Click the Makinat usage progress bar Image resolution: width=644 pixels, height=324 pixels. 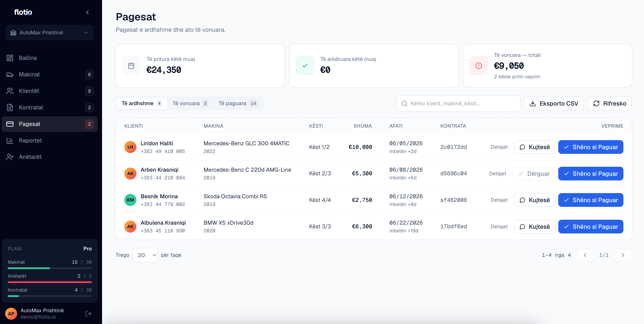click(50, 268)
